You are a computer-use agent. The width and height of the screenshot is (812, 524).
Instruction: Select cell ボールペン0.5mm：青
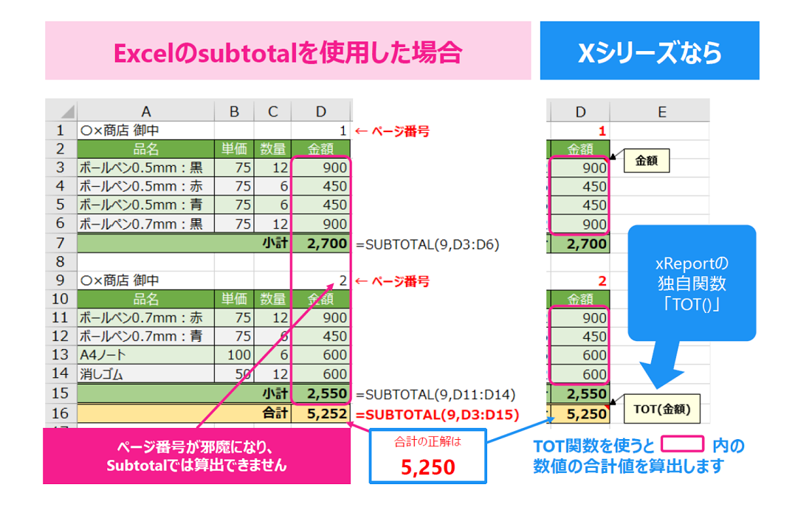(145, 205)
